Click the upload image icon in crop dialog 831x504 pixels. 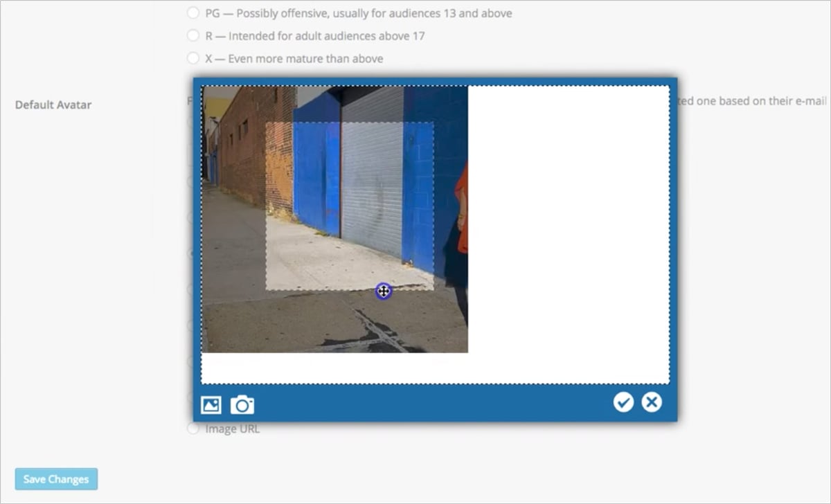(x=211, y=405)
